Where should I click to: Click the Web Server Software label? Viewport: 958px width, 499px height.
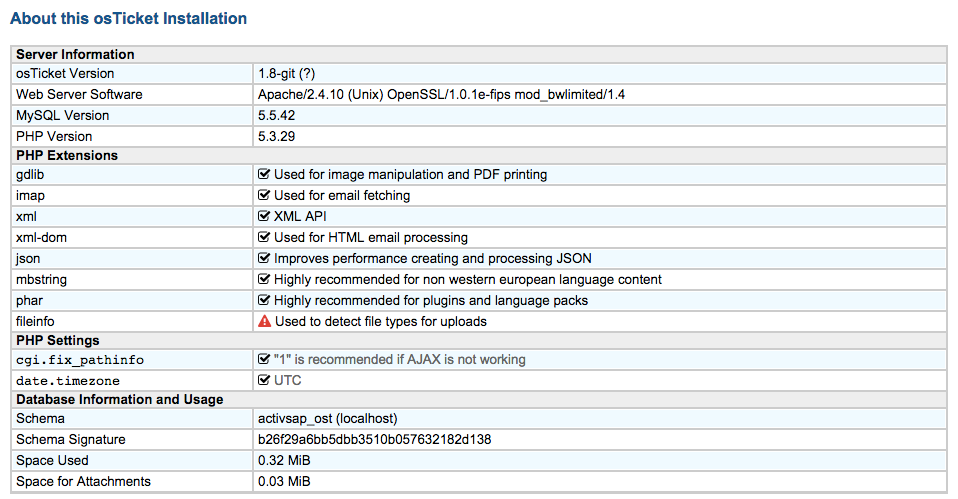point(79,94)
